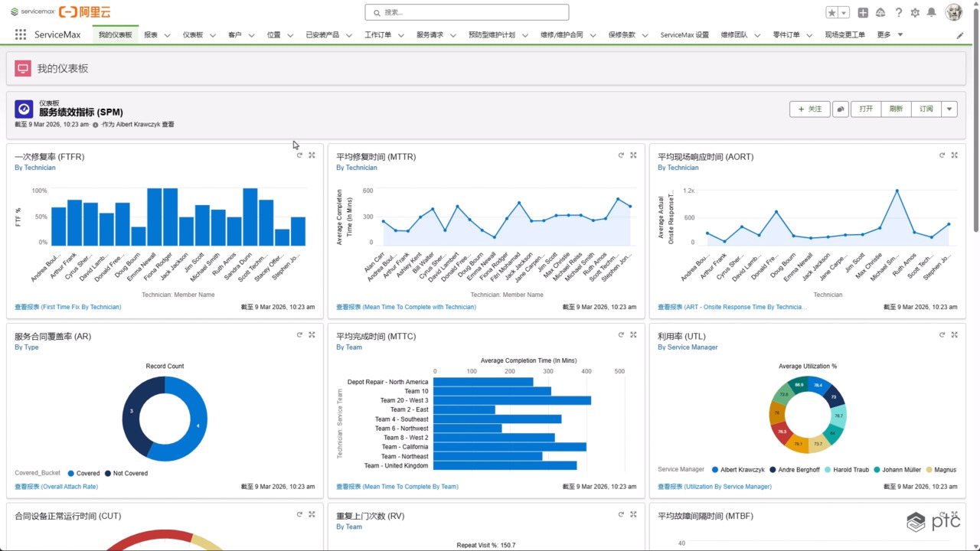Click the global create plus icon
Viewport: 980px width, 551px height.
(x=863, y=12)
